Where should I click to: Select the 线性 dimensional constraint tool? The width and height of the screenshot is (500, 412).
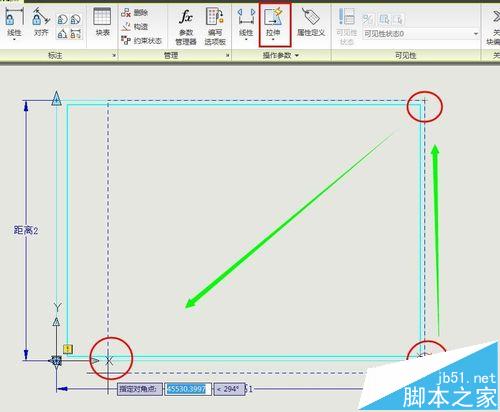(14, 21)
